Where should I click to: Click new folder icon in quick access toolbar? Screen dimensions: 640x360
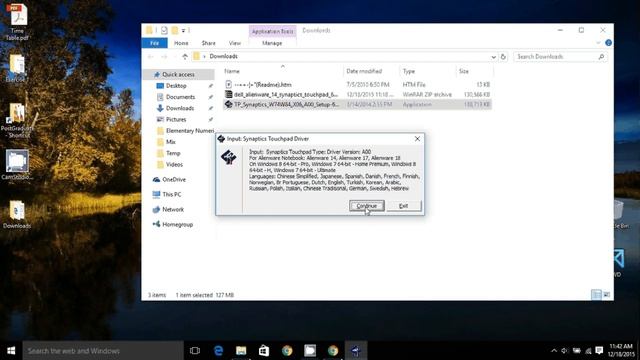[x=175, y=30]
